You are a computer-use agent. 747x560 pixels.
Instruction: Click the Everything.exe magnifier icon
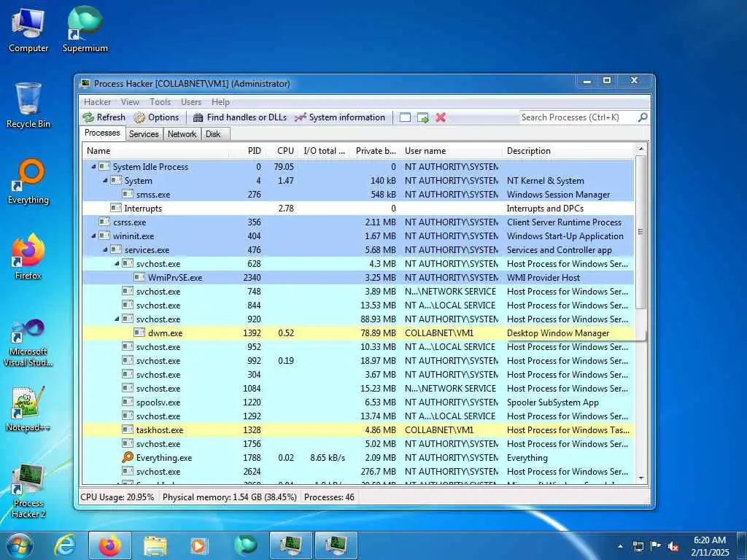click(128, 457)
